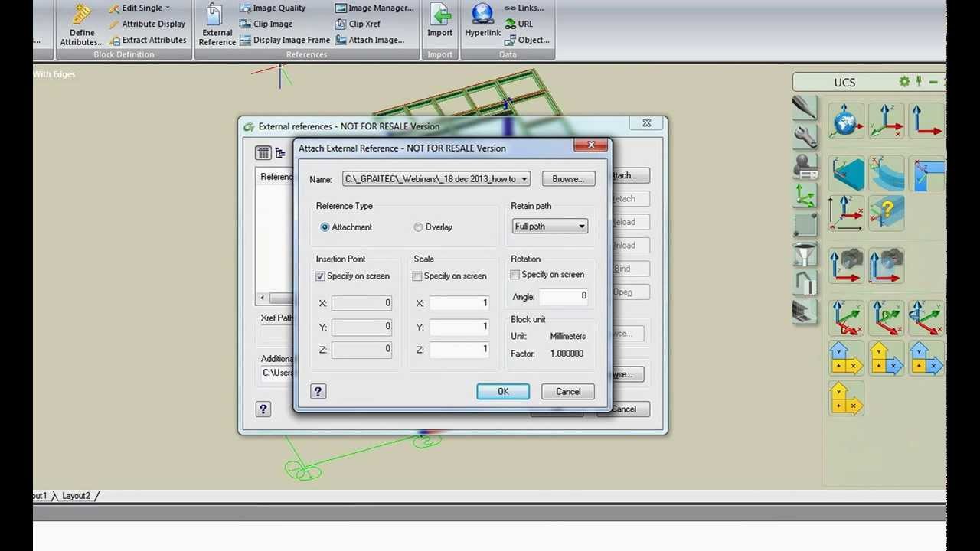Viewport: 980px width, 551px height.
Task: Select the Clip Xref tool
Action: [x=358, y=24]
